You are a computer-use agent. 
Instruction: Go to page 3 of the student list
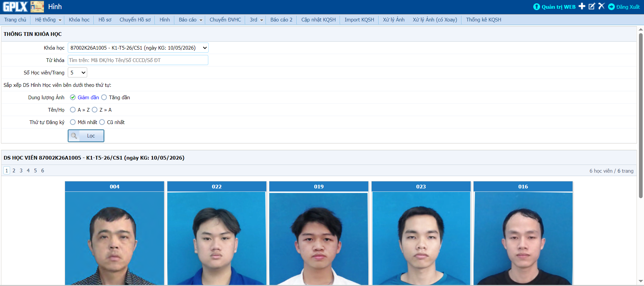(x=21, y=171)
